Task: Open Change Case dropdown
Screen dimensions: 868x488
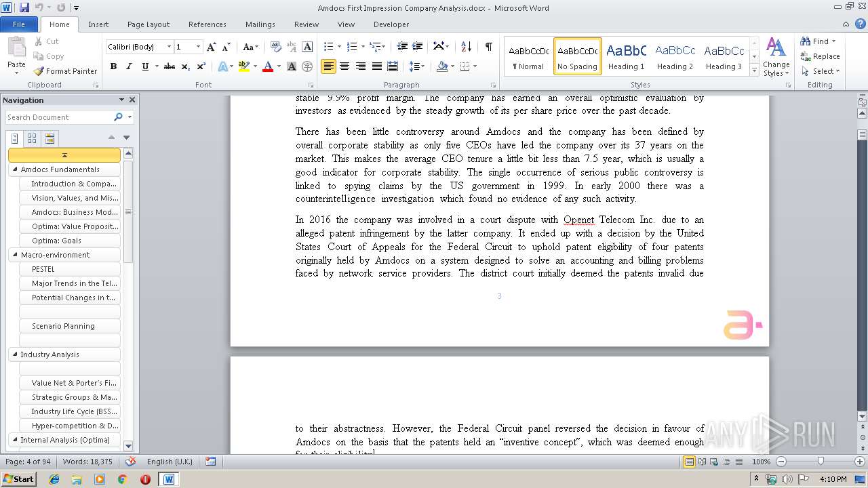Action: (x=250, y=47)
